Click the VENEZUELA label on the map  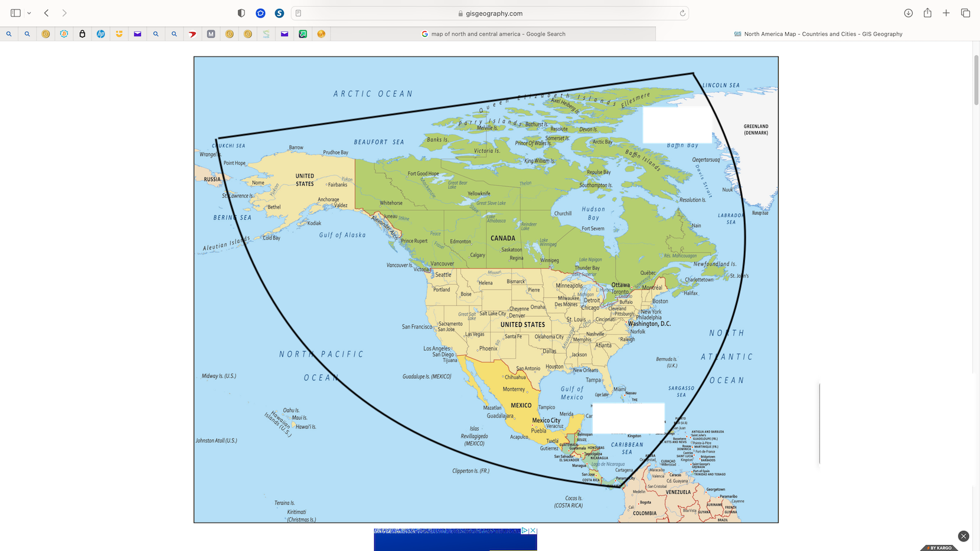(x=678, y=492)
